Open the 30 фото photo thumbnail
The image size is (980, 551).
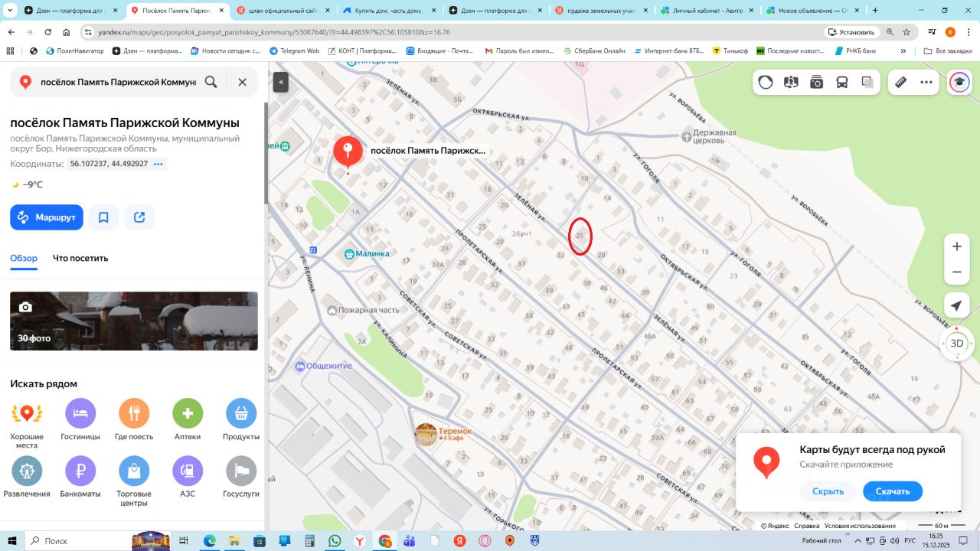coord(134,321)
